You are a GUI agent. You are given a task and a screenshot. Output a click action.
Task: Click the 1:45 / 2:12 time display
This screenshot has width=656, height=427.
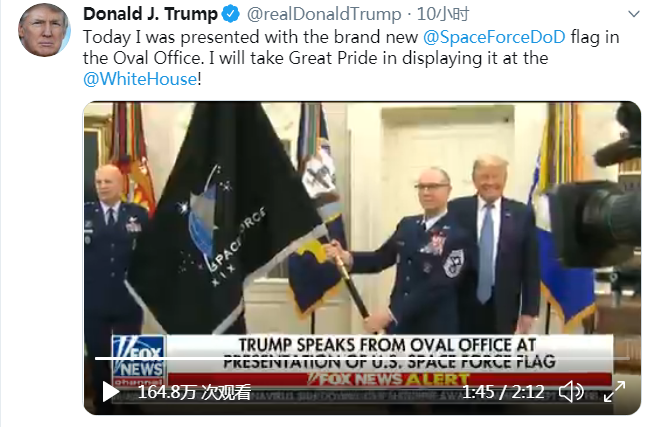pos(503,392)
